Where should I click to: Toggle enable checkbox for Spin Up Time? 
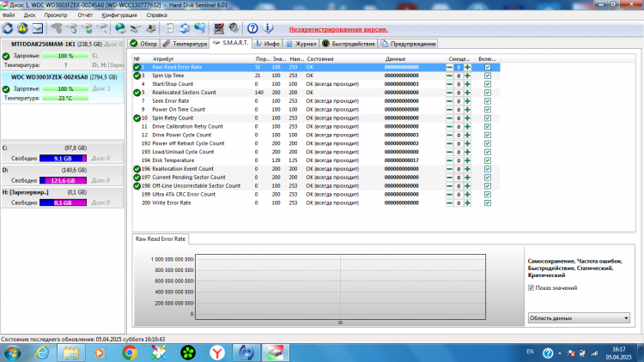tap(488, 75)
